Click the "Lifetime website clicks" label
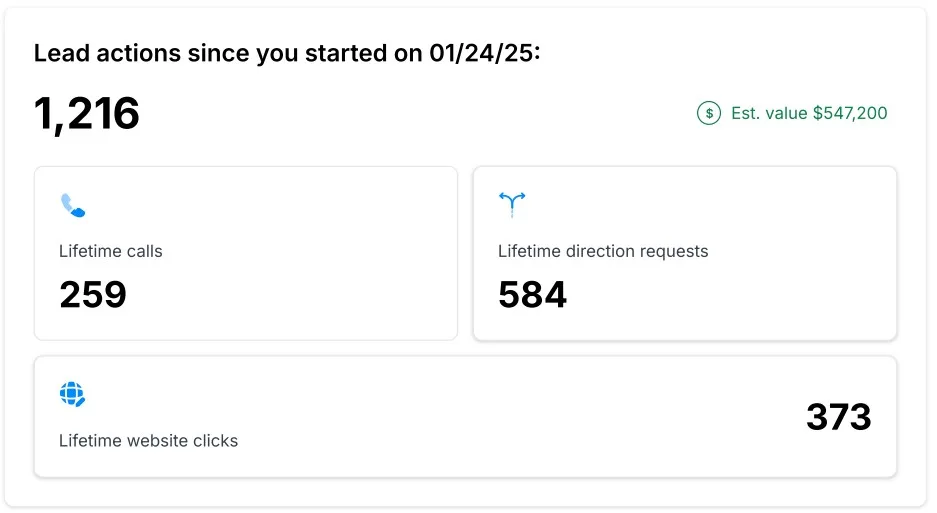The height and width of the screenshot is (513, 937). pos(148,441)
